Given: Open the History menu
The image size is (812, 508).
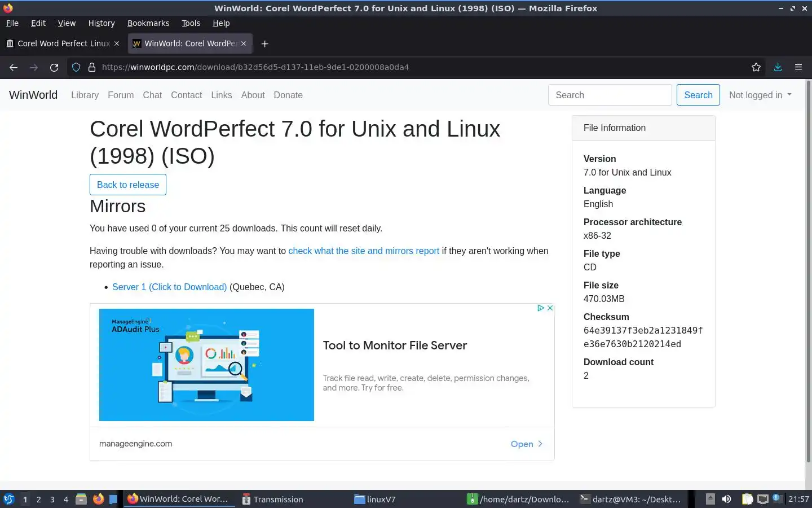Looking at the screenshot, I should 101,23.
